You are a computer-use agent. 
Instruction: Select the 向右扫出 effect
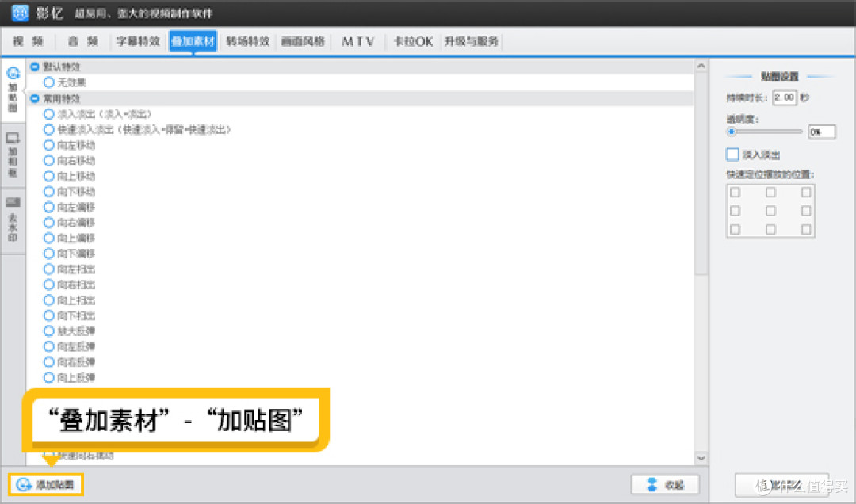pos(48,284)
